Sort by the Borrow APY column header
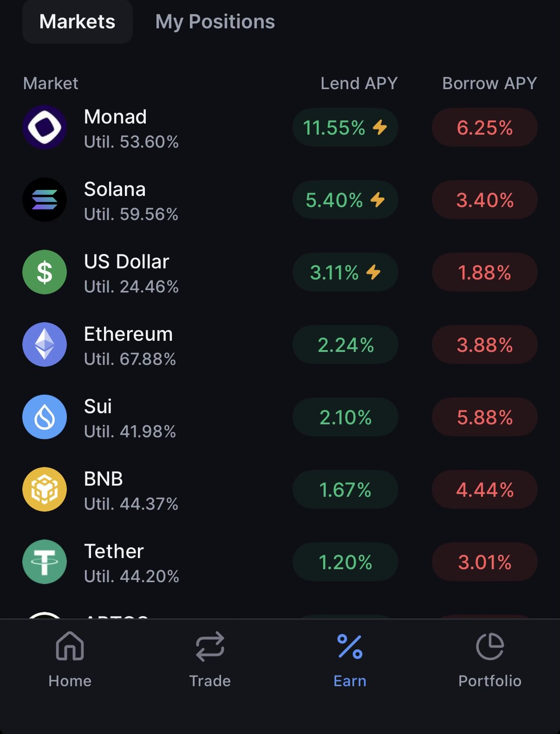The image size is (560, 734). [x=489, y=84]
